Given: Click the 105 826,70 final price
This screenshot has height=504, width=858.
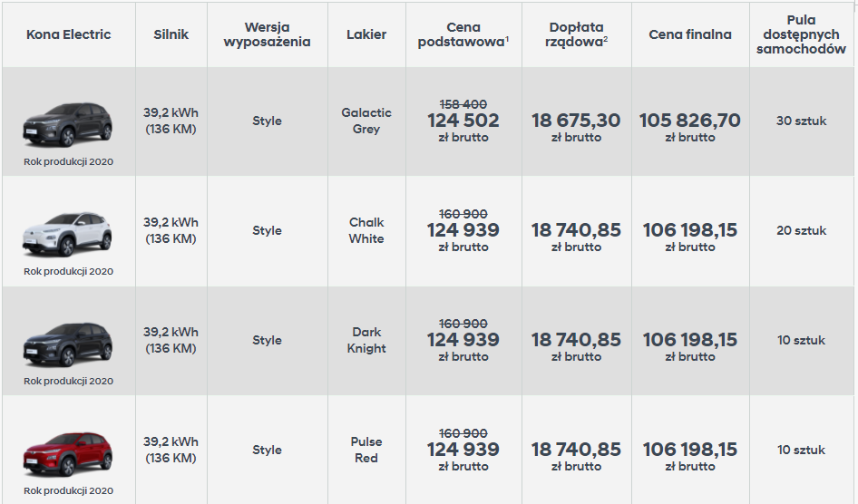Looking at the screenshot, I should 690,120.
